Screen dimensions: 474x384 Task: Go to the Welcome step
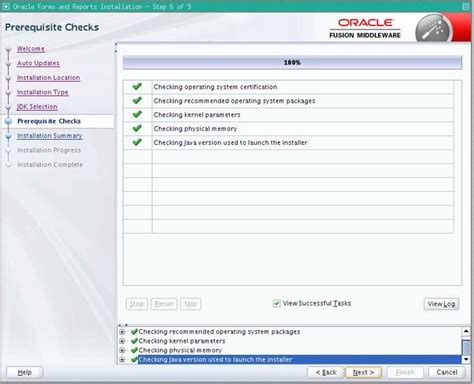point(31,49)
